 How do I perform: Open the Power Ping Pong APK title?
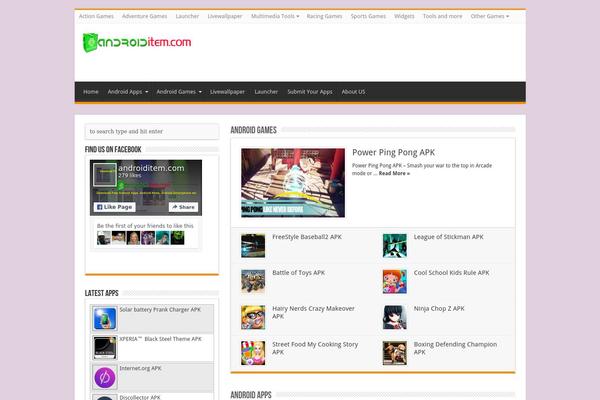pyautogui.click(x=393, y=152)
